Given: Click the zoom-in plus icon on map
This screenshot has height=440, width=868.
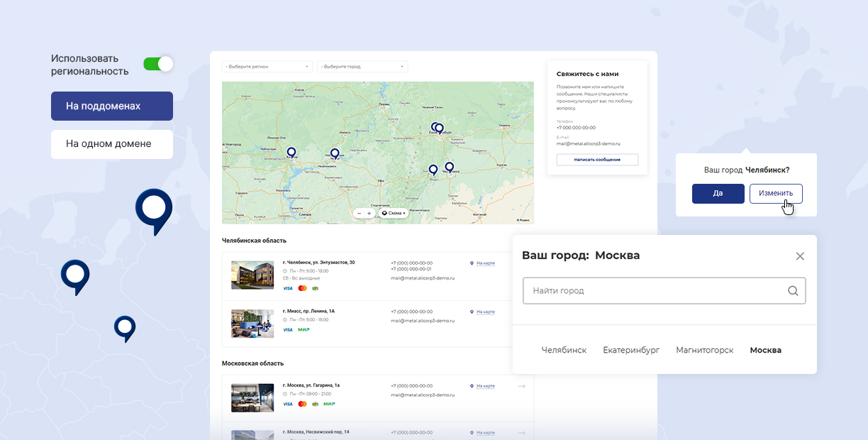Looking at the screenshot, I should [369, 213].
